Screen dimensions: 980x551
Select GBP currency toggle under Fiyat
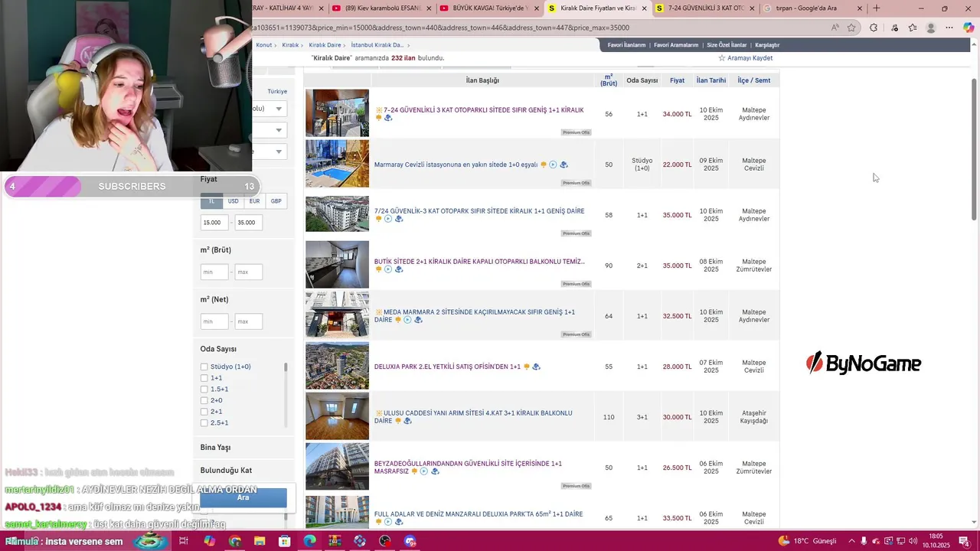(276, 201)
